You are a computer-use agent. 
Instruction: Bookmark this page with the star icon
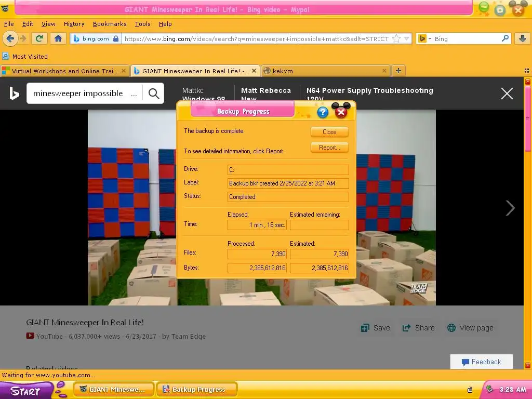tap(396, 38)
